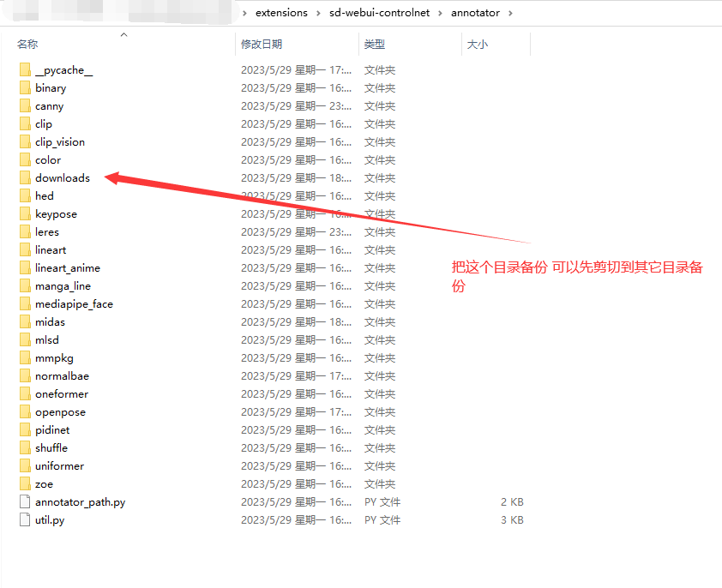The height and width of the screenshot is (588, 722).
Task: Select the mediapipe_face folder icon
Action: click(x=25, y=304)
